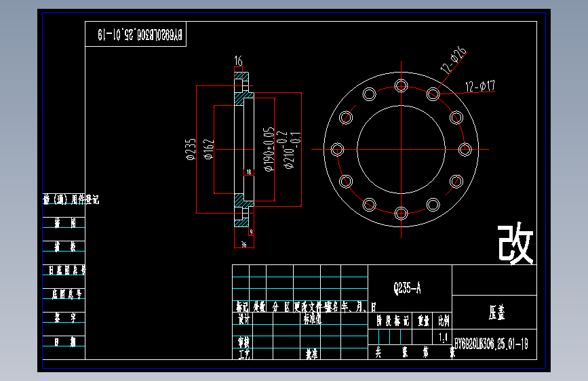Click the 更改文件号 revision header
The image size is (588, 381).
tap(311, 307)
